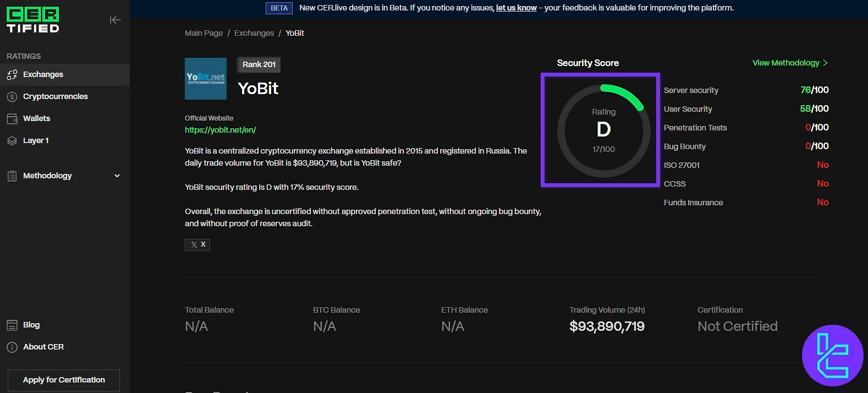Click the Apply for Certification button
This screenshot has width=868, height=393.
click(x=64, y=380)
